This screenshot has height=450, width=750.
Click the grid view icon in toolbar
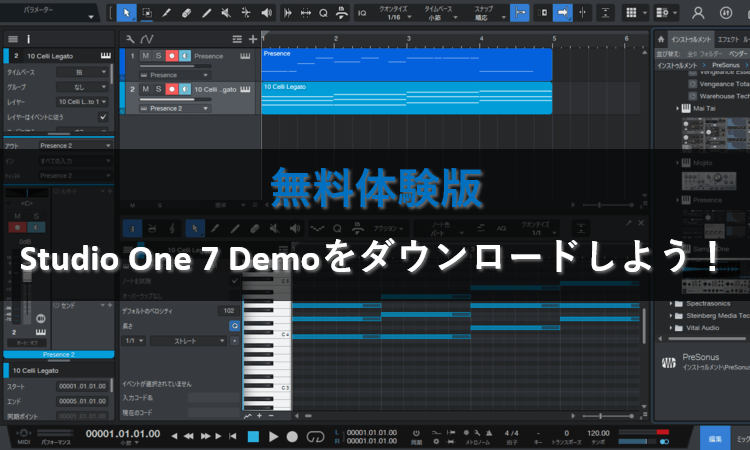pos(631,13)
